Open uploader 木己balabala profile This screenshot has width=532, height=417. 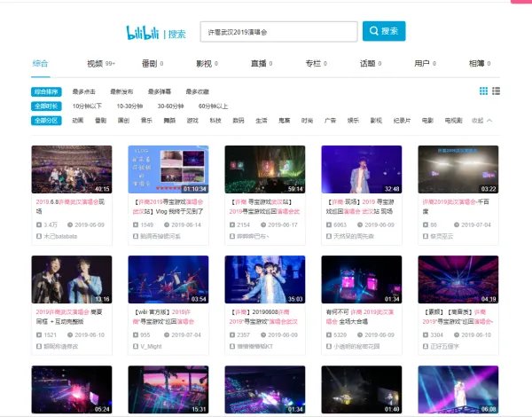click(60, 236)
